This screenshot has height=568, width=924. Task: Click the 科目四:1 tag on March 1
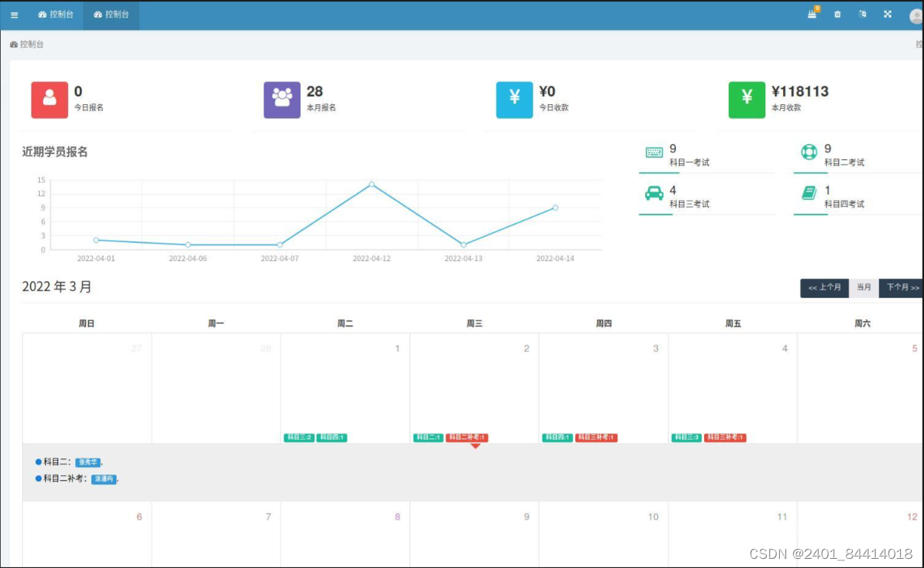coord(332,438)
